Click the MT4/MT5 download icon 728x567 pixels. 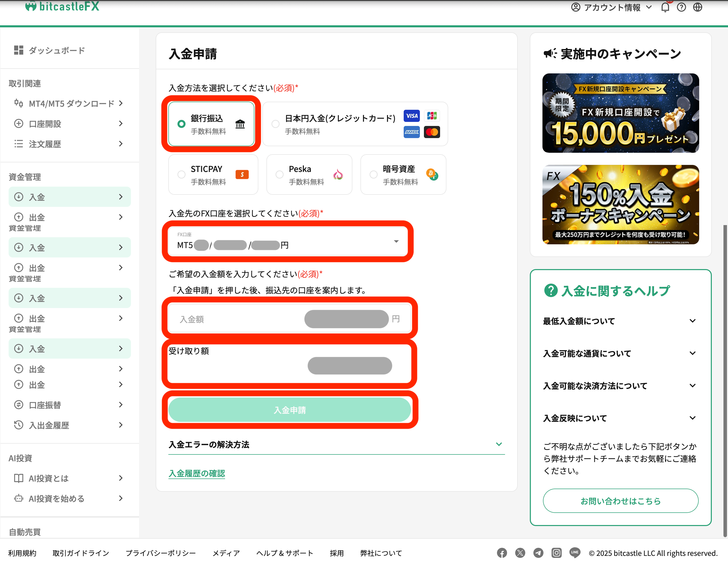click(x=19, y=103)
